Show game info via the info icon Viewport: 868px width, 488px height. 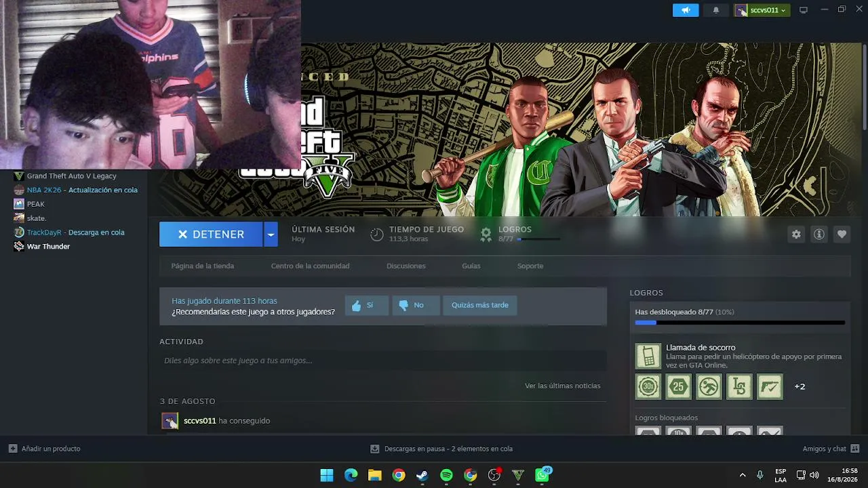point(819,235)
